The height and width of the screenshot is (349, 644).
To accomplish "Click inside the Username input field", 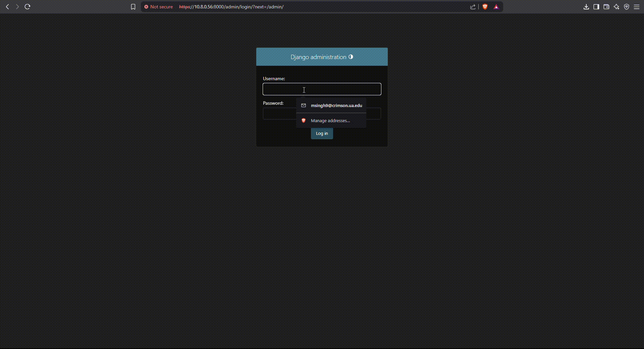I will tap(321, 89).
